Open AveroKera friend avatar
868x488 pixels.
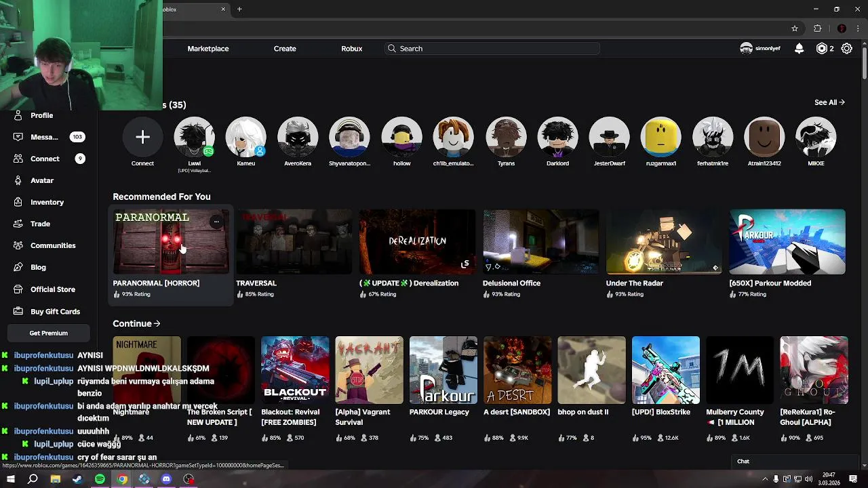click(x=298, y=138)
